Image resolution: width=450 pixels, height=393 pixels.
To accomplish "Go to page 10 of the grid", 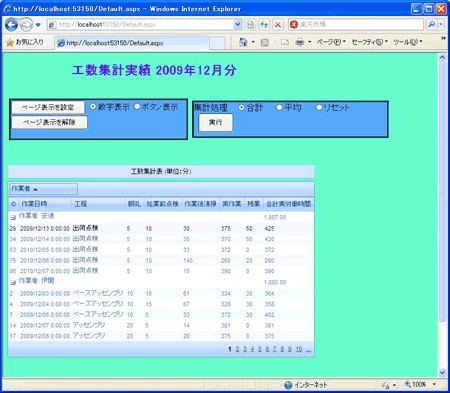I will coord(299,349).
